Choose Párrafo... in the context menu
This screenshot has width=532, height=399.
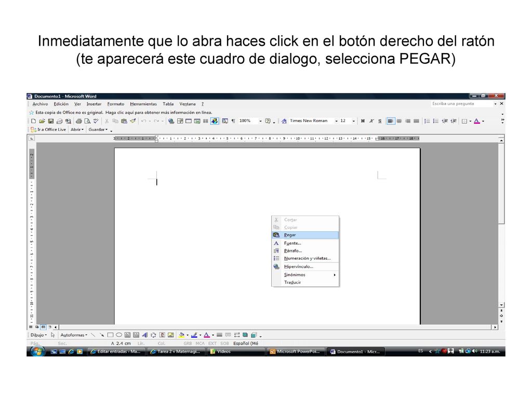(305, 251)
